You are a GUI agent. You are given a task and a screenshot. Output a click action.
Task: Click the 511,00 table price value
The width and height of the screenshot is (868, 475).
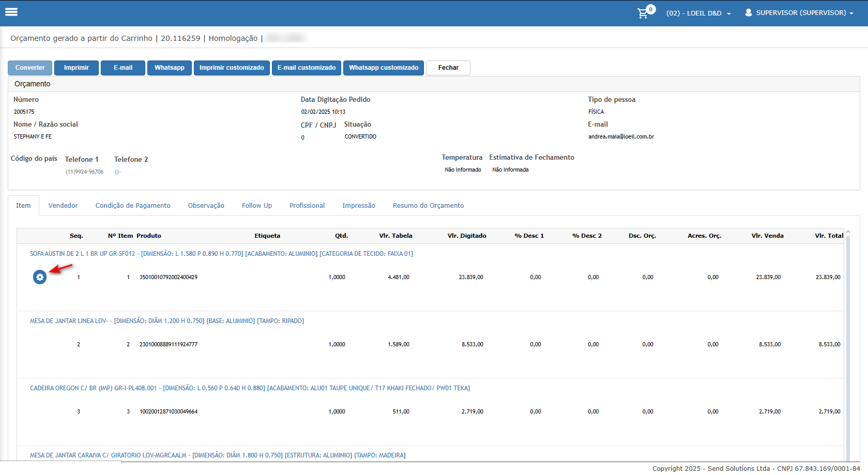coord(401,412)
